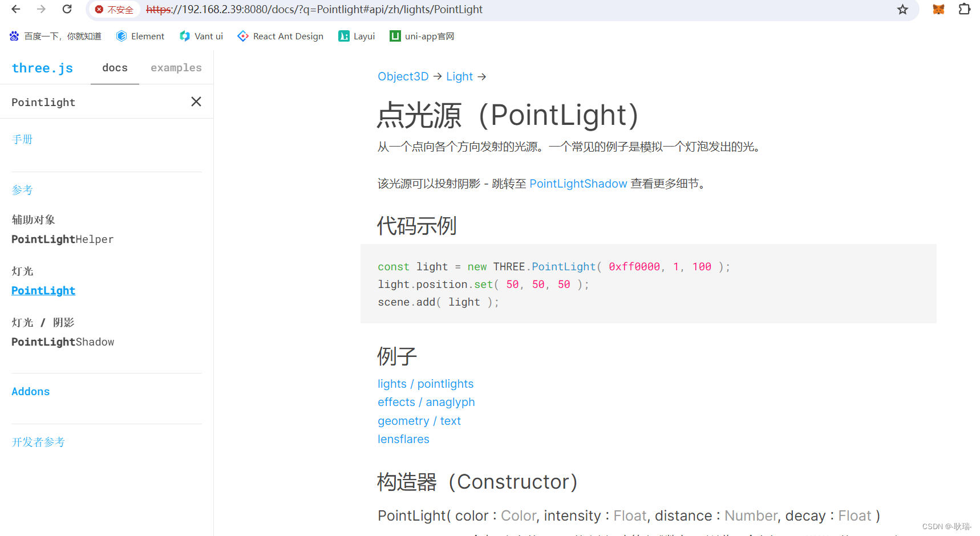Click the Addons section heading
Image resolution: width=980 pixels, height=536 pixels.
pos(31,392)
